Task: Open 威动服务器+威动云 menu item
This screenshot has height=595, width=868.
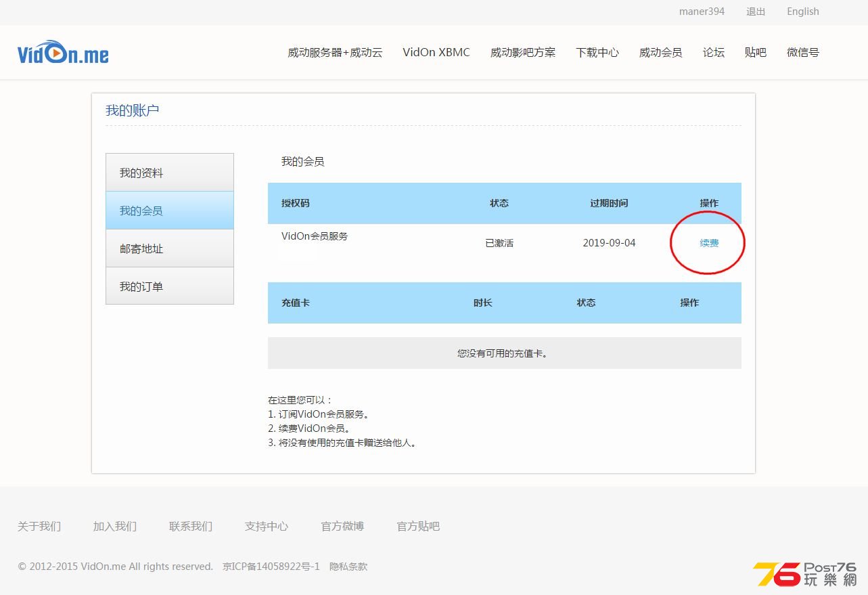Action: 335,52
